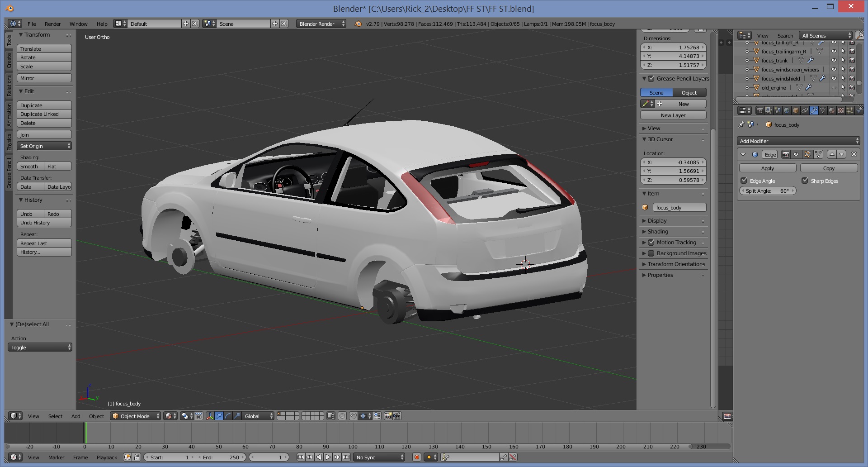Apply the Edge Split modifier

[768, 168]
